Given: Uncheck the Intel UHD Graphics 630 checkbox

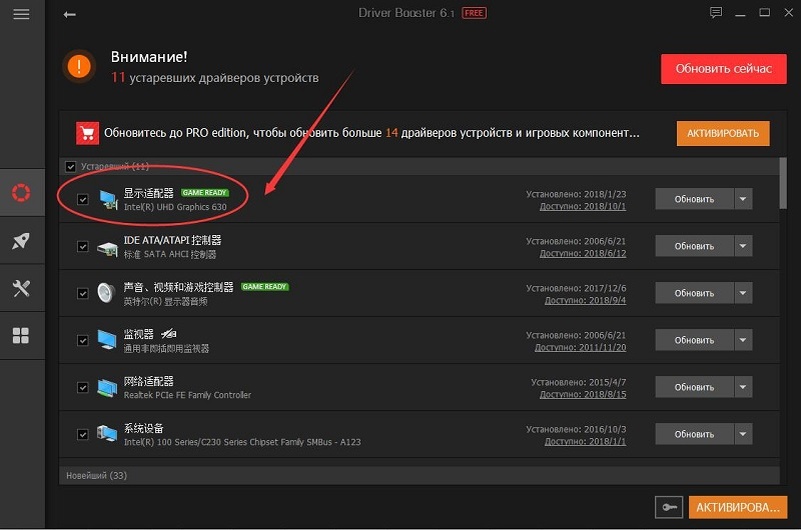Looking at the screenshot, I should [x=83, y=199].
